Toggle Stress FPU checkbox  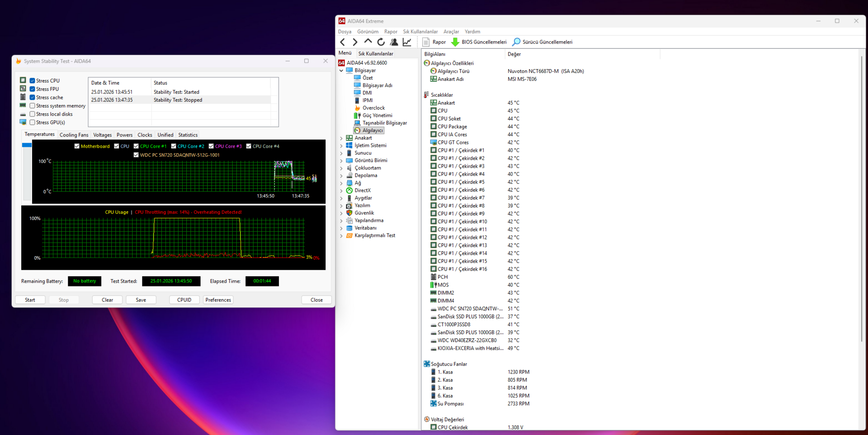tap(33, 89)
